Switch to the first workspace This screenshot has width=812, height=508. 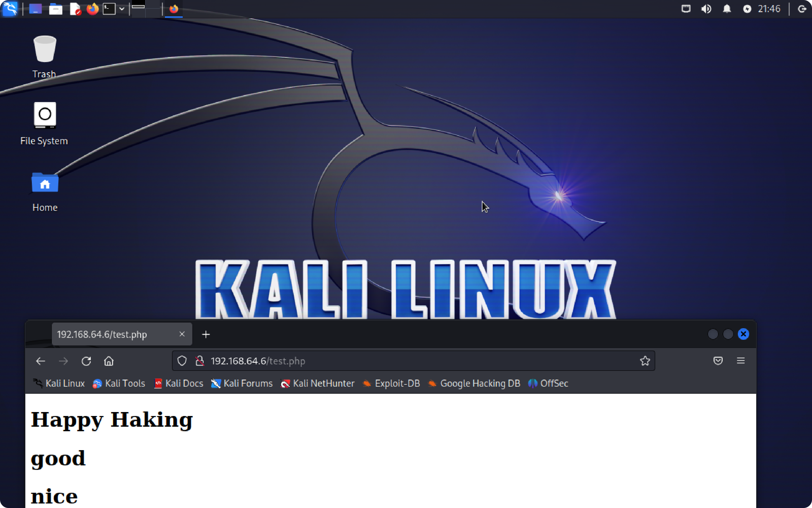pos(138,9)
